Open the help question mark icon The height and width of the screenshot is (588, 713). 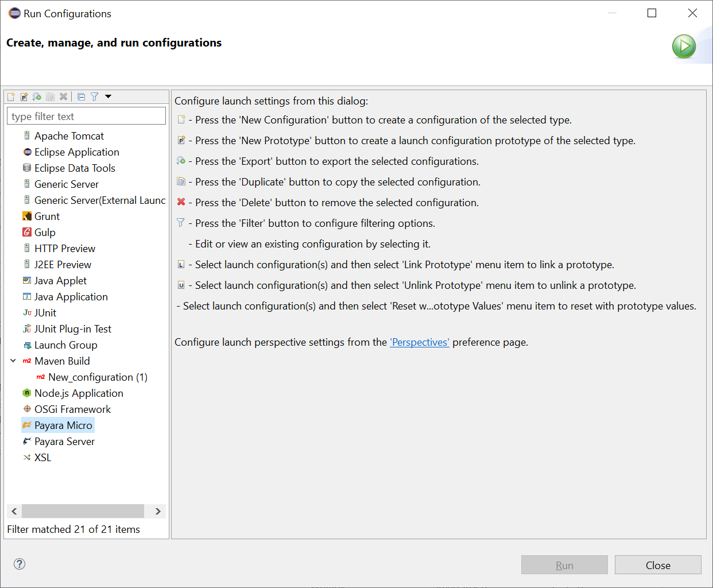[20, 564]
